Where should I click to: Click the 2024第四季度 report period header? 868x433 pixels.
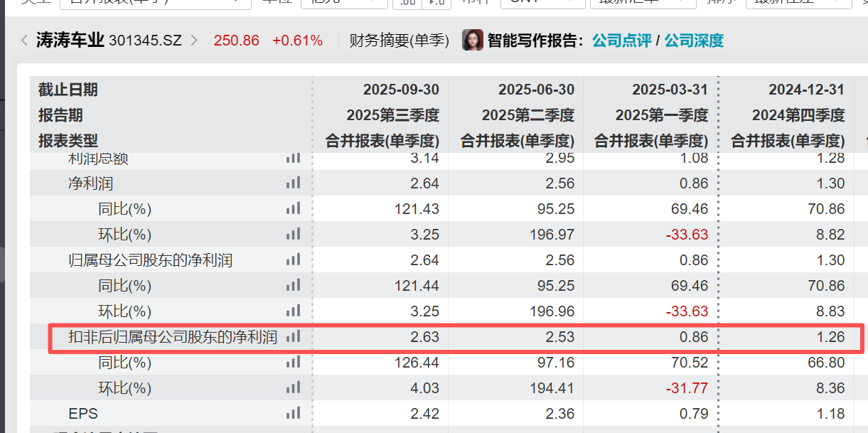coord(798,115)
